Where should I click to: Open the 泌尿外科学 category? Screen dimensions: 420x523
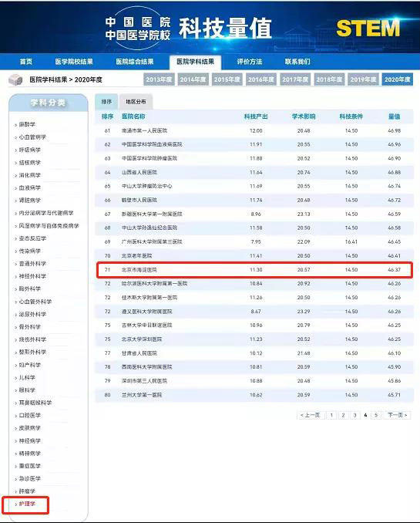(32, 314)
